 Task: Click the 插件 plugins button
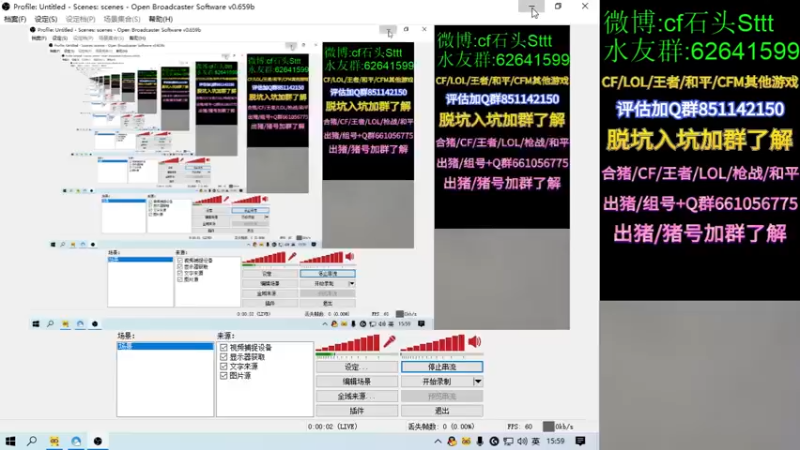[357, 411]
